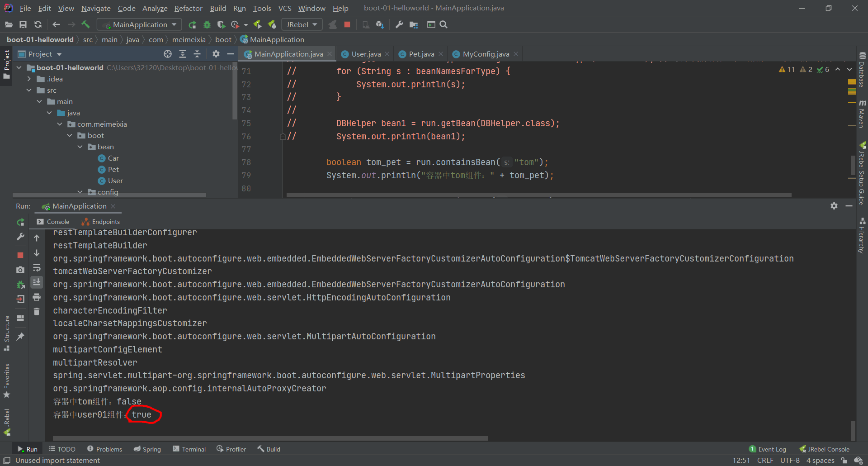Viewport: 868px width, 466px height.
Task: Click the Synchronize/reload toolbar icon
Action: pos(38,24)
